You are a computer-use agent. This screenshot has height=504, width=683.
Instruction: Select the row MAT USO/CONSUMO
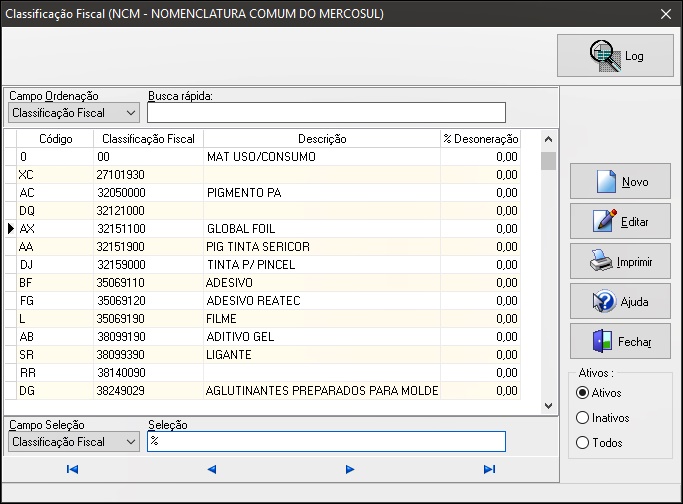[x=263, y=157]
